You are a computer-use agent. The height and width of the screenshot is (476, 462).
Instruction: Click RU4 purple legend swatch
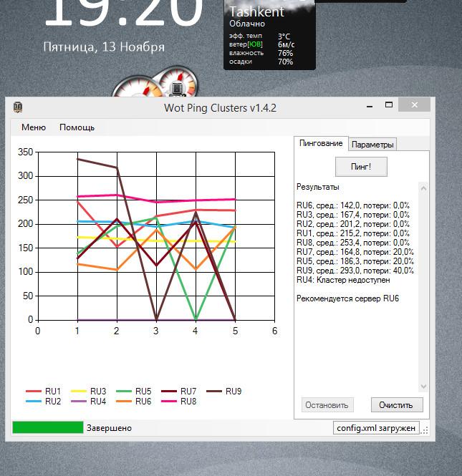(x=79, y=402)
